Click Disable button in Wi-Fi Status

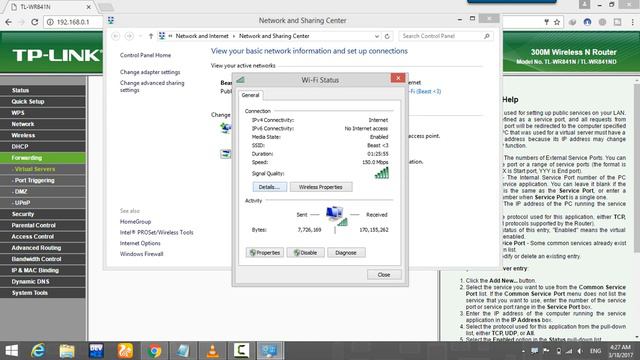click(x=305, y=253)
